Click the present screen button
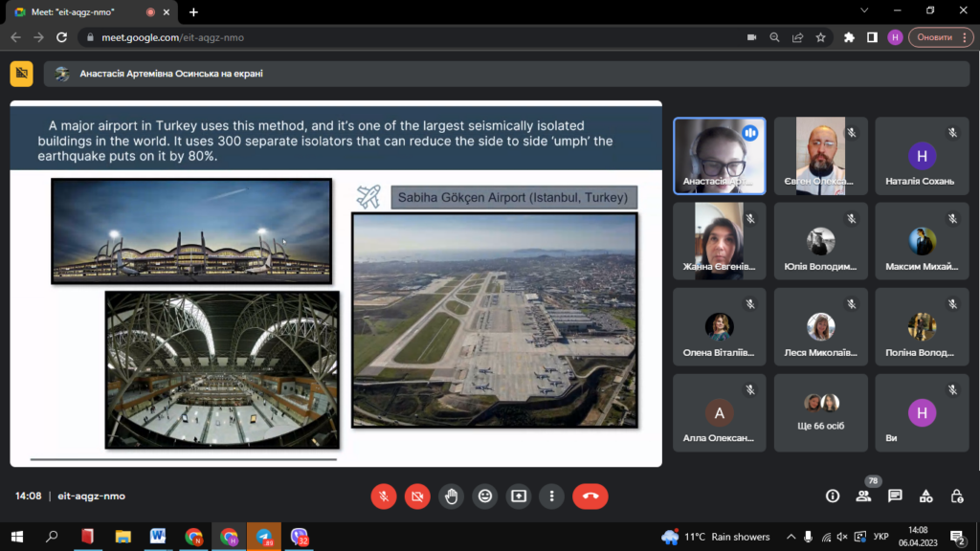Screen dimensions: 980x551 tap(519, 496)
